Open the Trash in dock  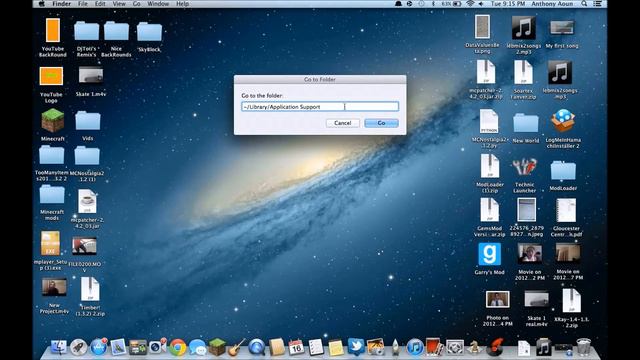coord(583,347)
